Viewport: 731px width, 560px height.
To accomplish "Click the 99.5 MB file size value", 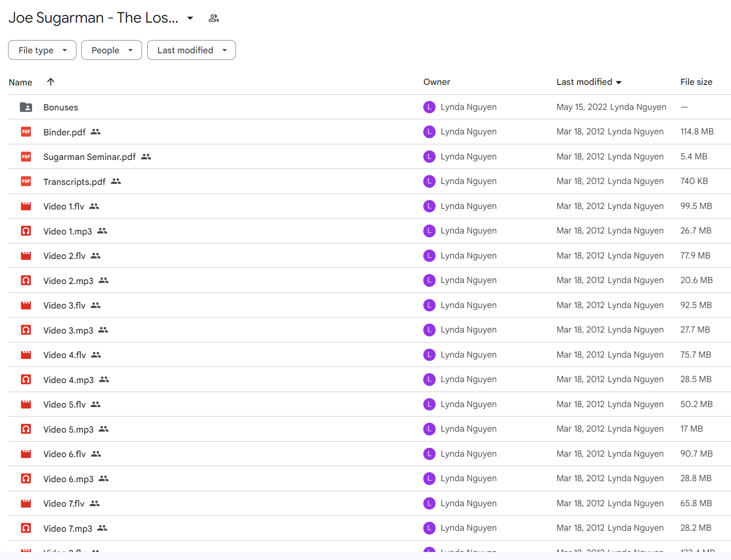I will 696,206.
